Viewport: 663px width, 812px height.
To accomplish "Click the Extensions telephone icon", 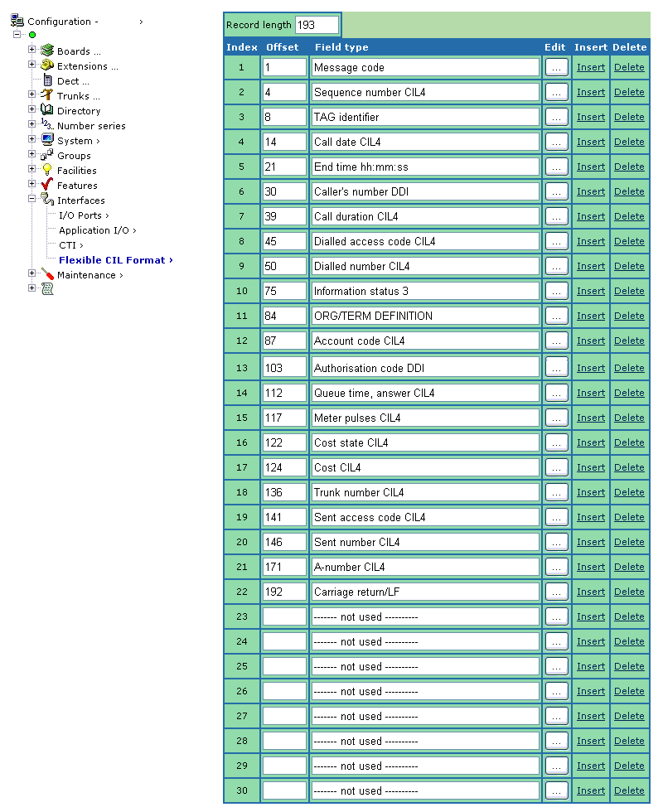I will click(47, 65).
